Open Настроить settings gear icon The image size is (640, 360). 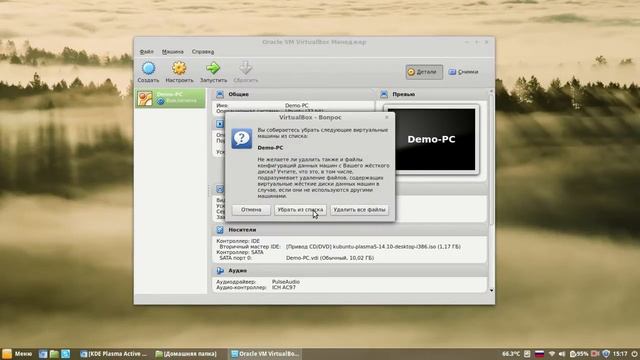179,68
